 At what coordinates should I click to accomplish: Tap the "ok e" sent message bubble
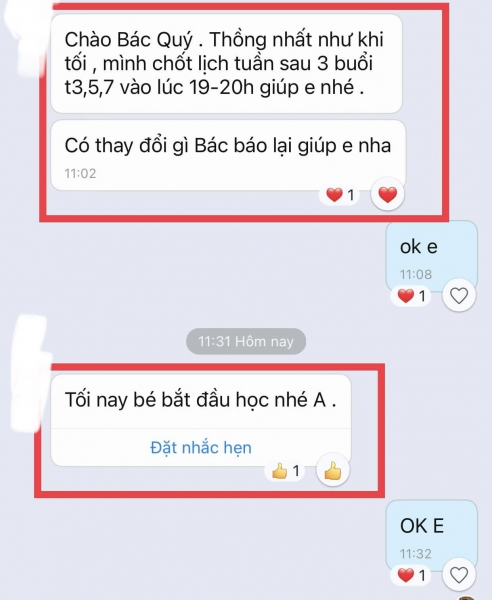pos(432,256)
